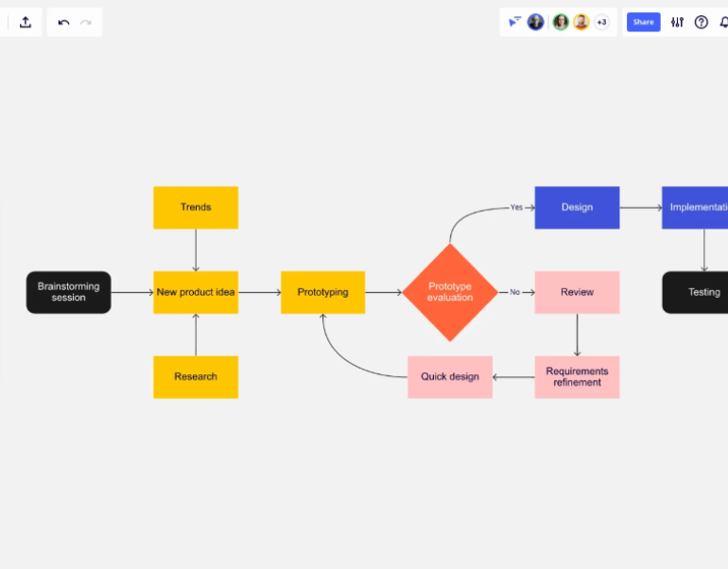Image resolution: width=728 pixels, height=569 pixels.
Task: Open the notifications bell icon
Action: (724, 22)
